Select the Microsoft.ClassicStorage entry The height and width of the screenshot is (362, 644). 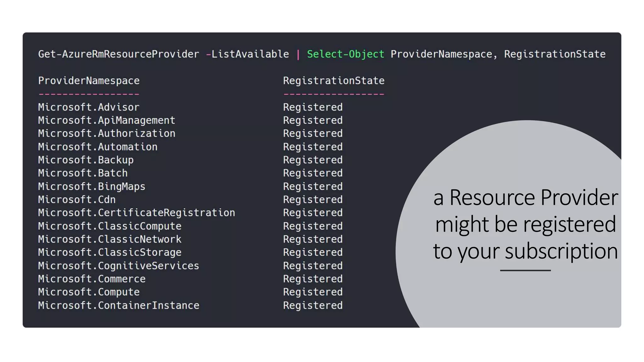110,252
